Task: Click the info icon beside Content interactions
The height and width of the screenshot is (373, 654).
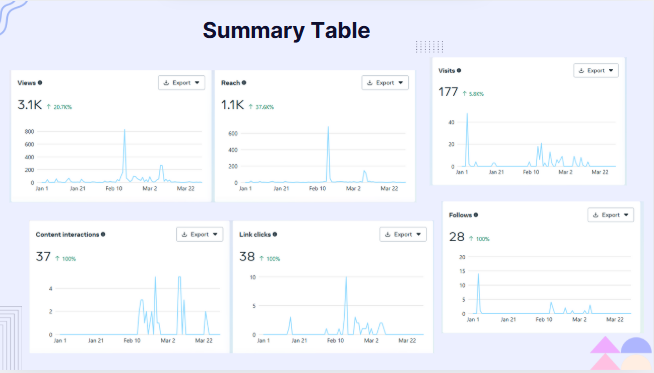Action: (103, 234)
